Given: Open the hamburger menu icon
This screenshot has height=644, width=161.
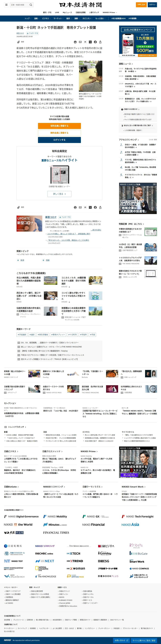Looking at the screenshot, I should tap(6, 5).
